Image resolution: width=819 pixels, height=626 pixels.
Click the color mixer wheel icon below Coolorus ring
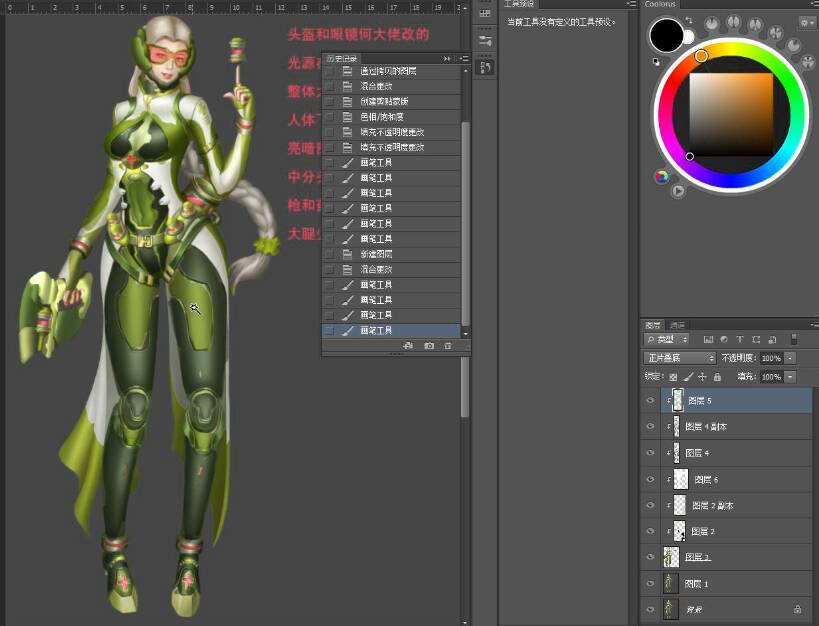coord(662,176)
